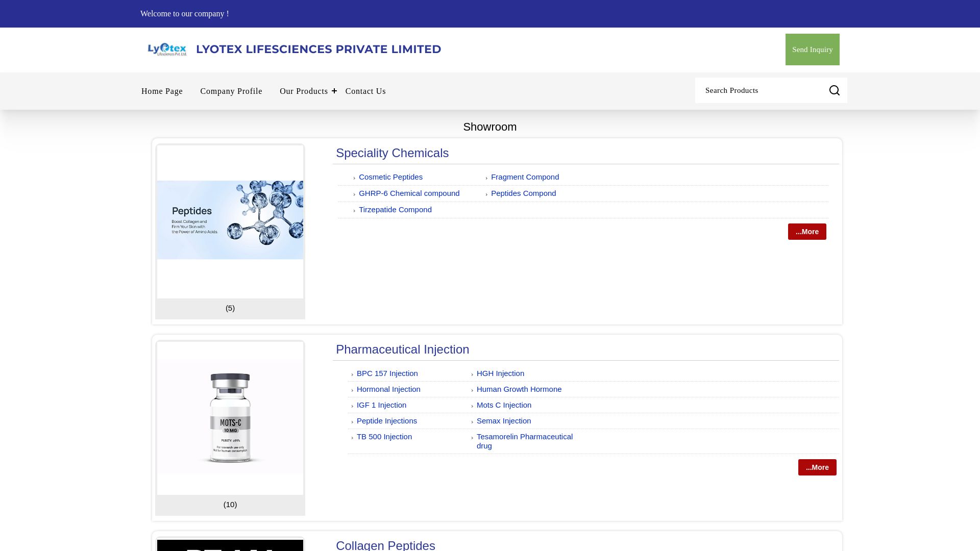Click More under Speciality Chemicals
This screenshot has height=551, width=980.
click(x=807, y=232)
